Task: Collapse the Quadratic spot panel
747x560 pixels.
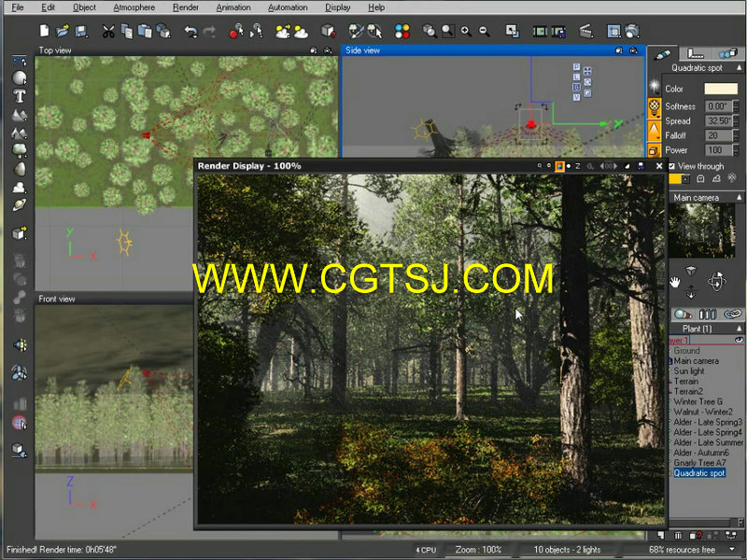Action: pos(739,67)
